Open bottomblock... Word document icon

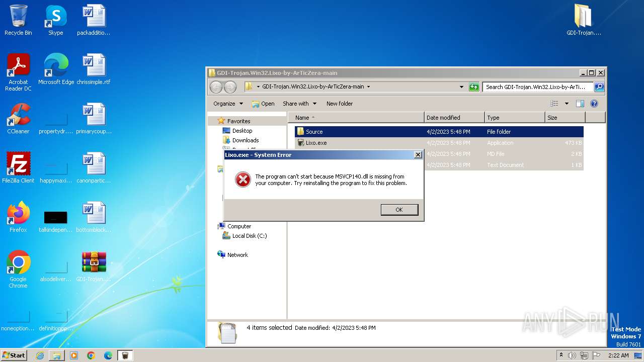[94, 217]
